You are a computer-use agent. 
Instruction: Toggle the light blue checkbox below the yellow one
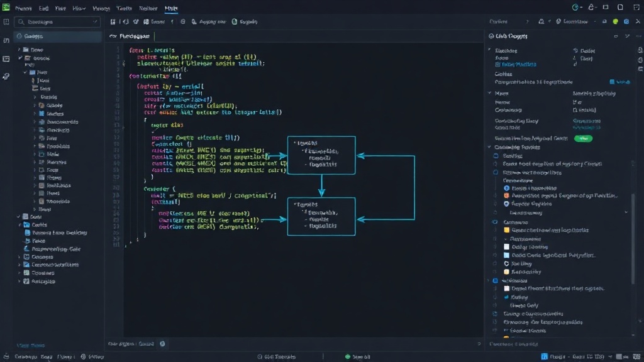click(506, 255)
